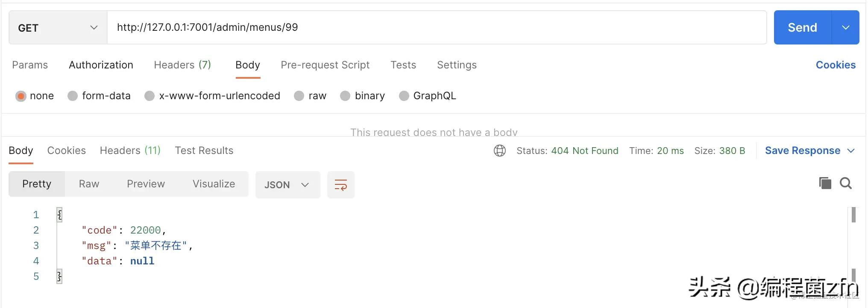868x308 pixels.
Task: Open the Cookies link at right
Action: [x=836, y=65]
